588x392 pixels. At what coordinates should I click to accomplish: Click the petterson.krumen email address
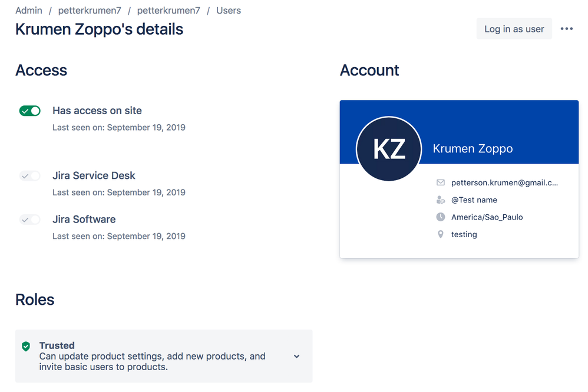[504, 182]
